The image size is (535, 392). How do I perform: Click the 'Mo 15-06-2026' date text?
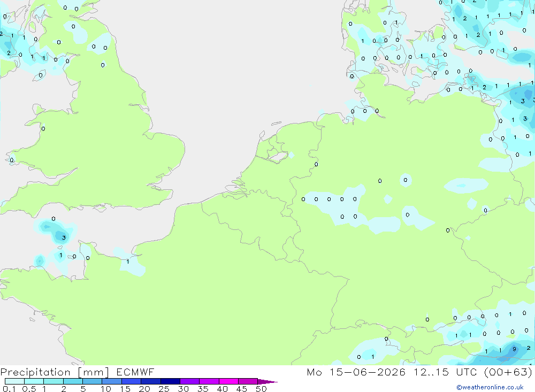[x=356, y=372]
